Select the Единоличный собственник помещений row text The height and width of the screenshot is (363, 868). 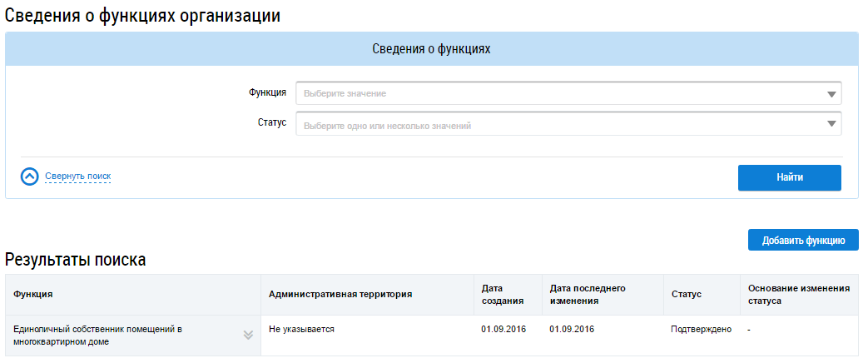(x=97, y=335)
